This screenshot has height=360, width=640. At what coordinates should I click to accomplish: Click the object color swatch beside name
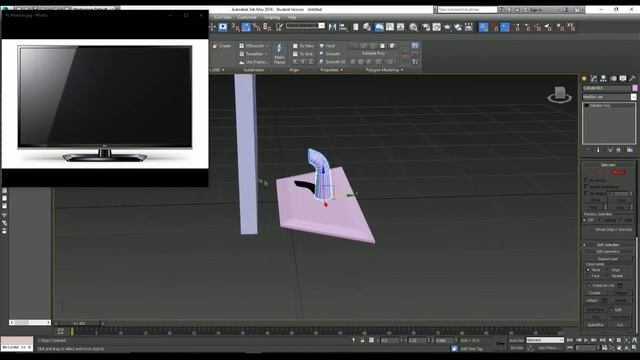[635, 88]
